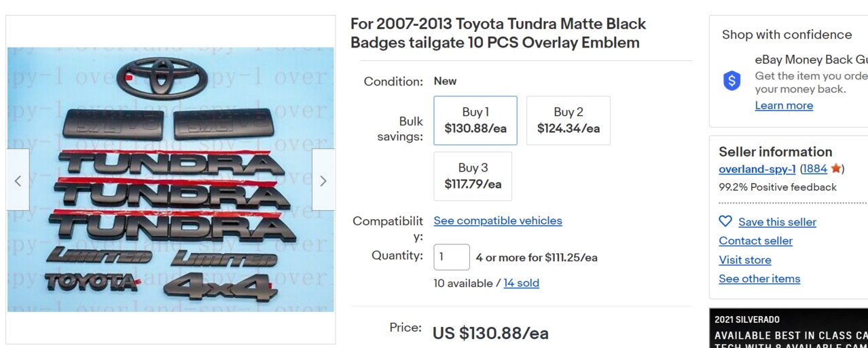Open the See other items link
868x348 pixels.
(759, 279)
